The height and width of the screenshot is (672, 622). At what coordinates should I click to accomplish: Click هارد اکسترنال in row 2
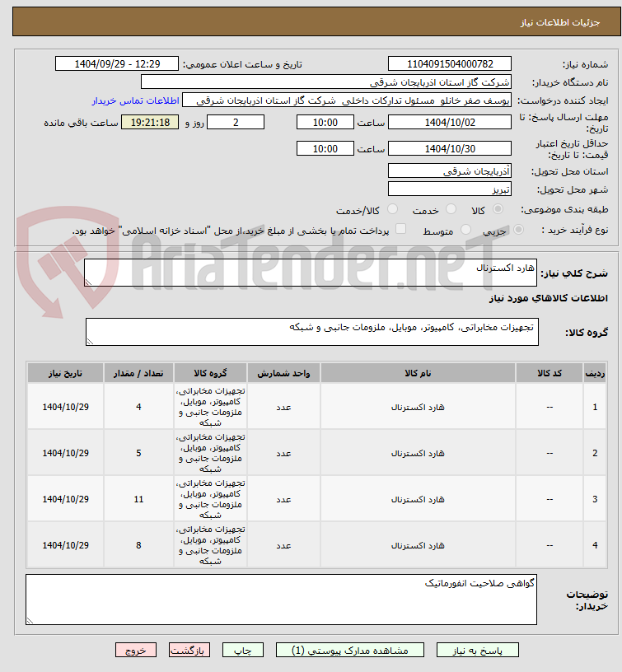pyautogui.click(x=418, y=454)
